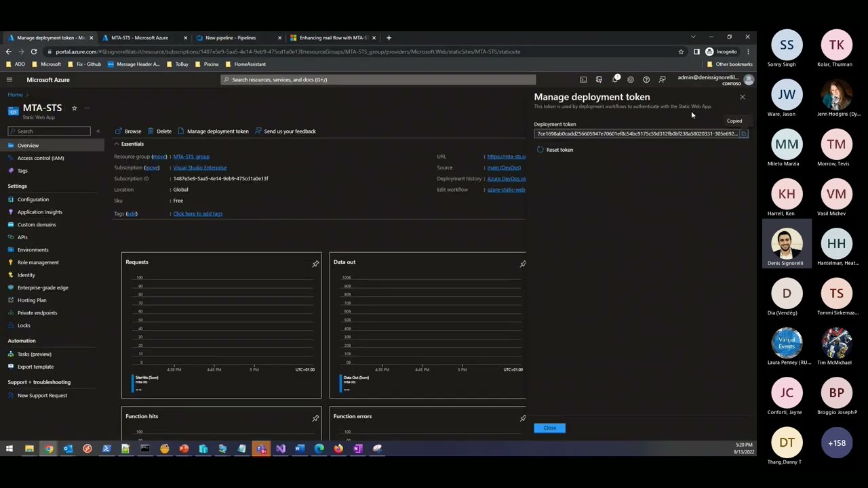Open Directories and subscriptions filter icon

pyautogui.click(x=599, y=80)
